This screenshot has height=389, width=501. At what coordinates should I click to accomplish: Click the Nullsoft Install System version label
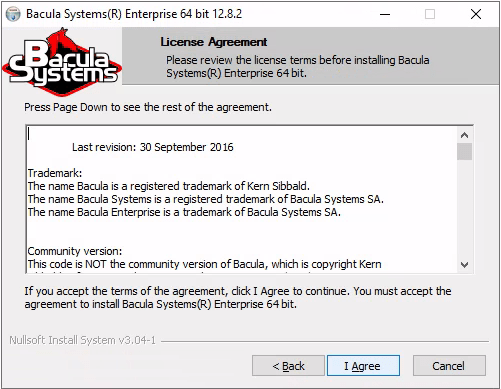tap(82, 340)
